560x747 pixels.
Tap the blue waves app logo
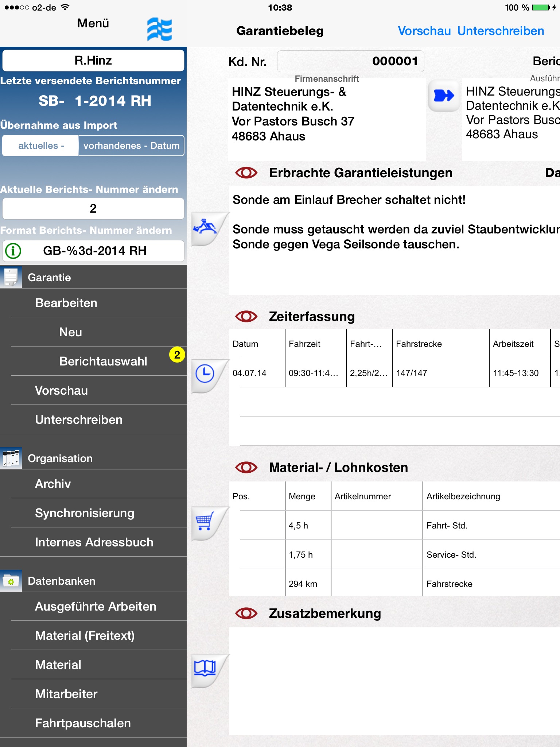click(159, 29)
